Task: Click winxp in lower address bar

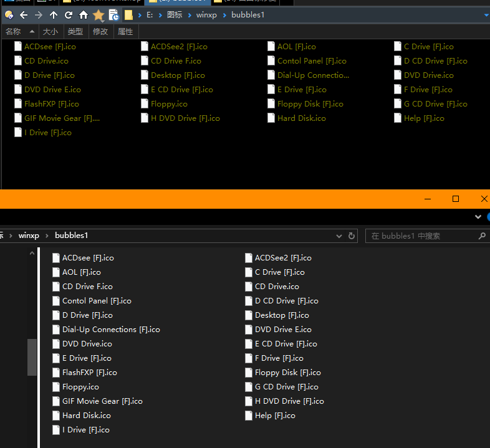Action: tap(29, 236)
